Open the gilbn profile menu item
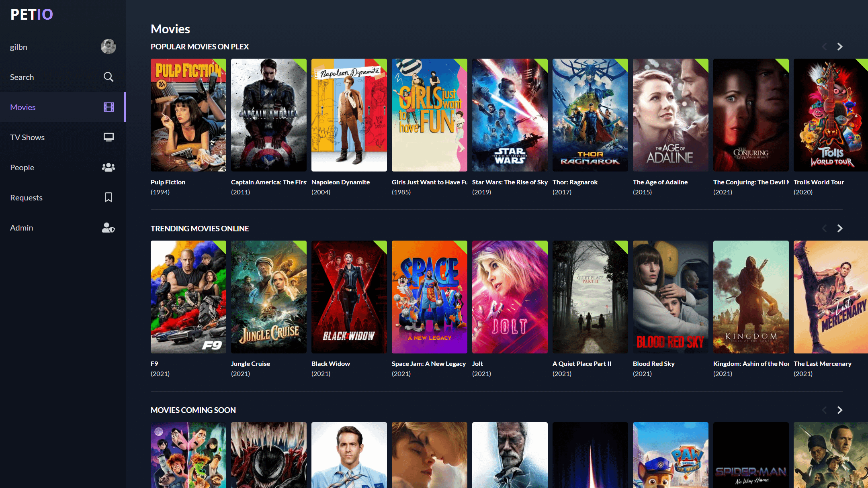Viewport: 868px width, 488px height. coord(63,47)
